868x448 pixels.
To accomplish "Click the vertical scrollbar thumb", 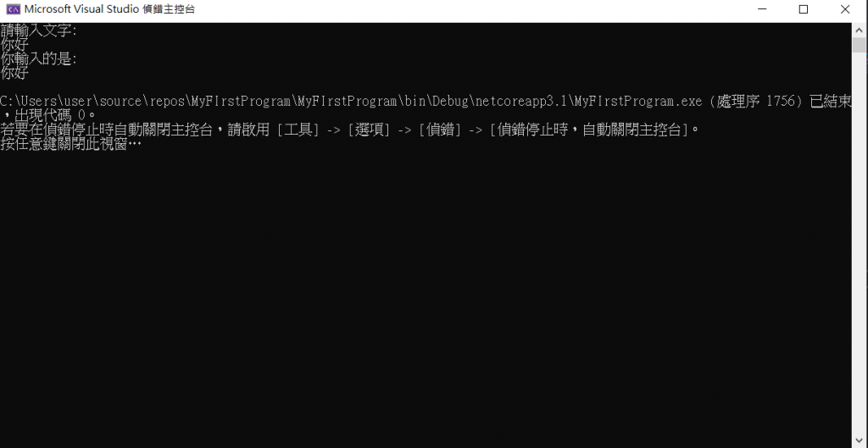I will 860,45.
